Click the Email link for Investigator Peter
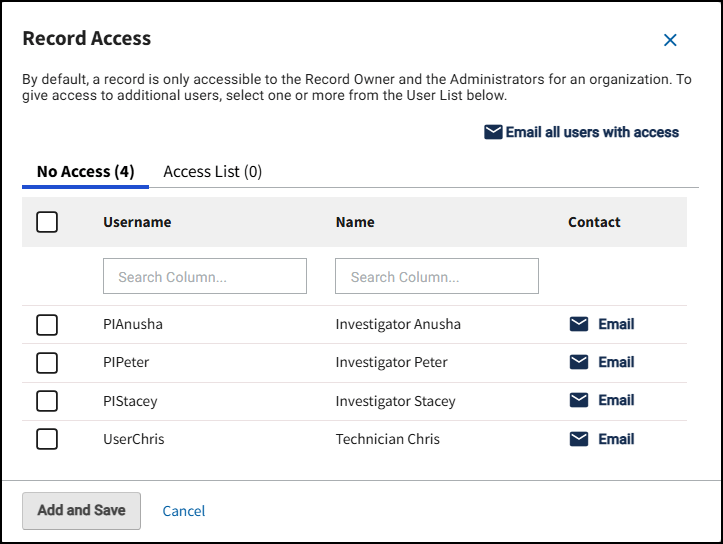The image size is (723, 544). [x=616, y=362]
